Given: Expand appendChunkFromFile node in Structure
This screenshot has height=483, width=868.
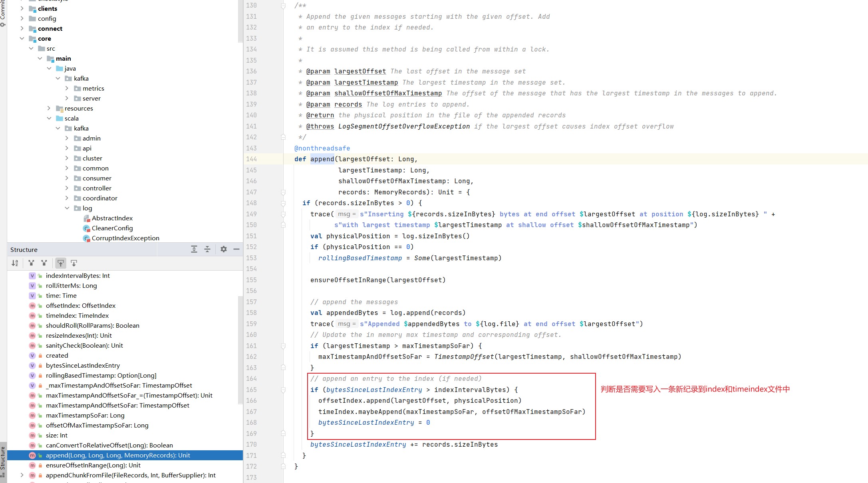Looking at the screenshot, I should [22, 475].
